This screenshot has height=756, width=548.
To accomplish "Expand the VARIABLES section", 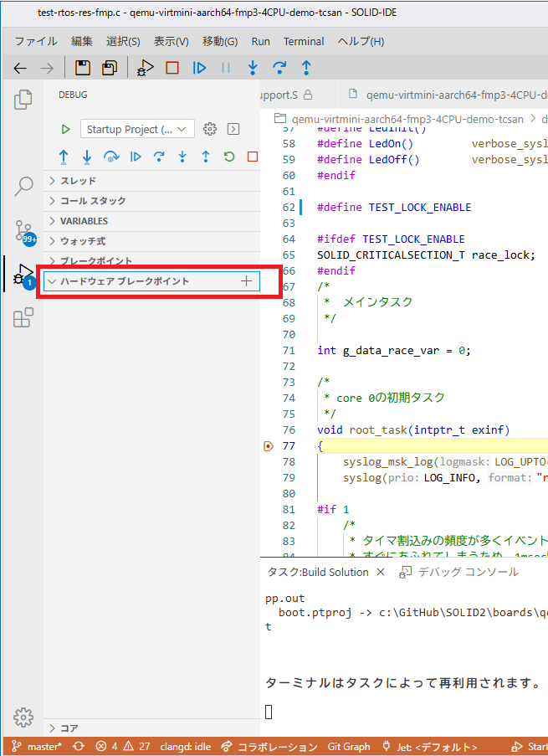I will pyautogui.click(x=84, y=221).
